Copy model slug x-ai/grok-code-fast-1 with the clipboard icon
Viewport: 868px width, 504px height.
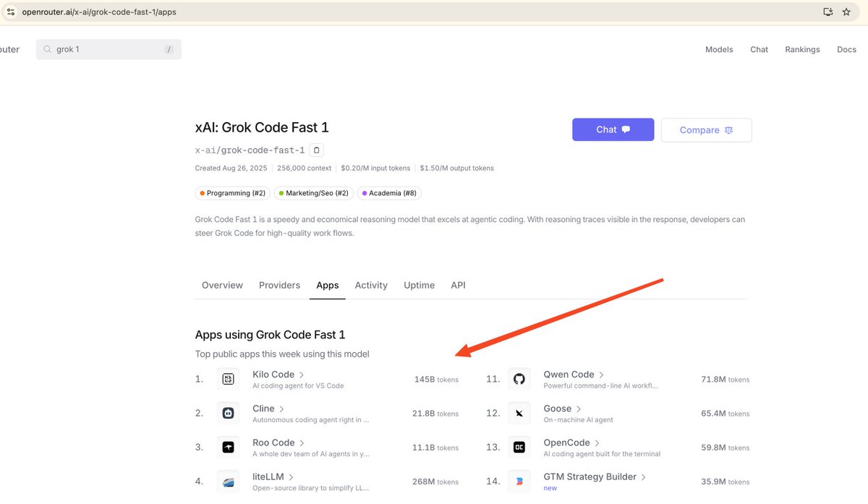click(317, 150)
